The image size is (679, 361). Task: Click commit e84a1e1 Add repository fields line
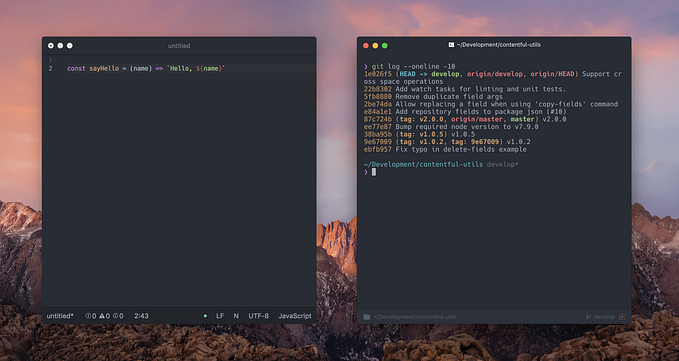[465, 112]
